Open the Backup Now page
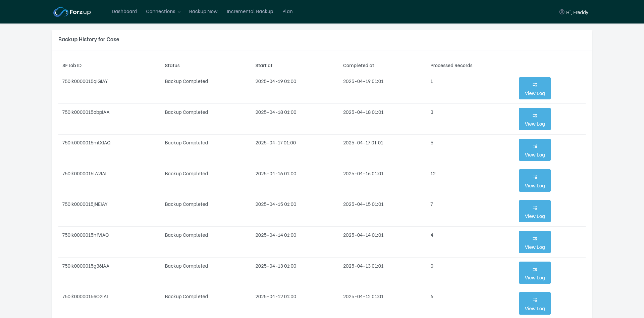This screenshot has height=318, width=644. 203,11
